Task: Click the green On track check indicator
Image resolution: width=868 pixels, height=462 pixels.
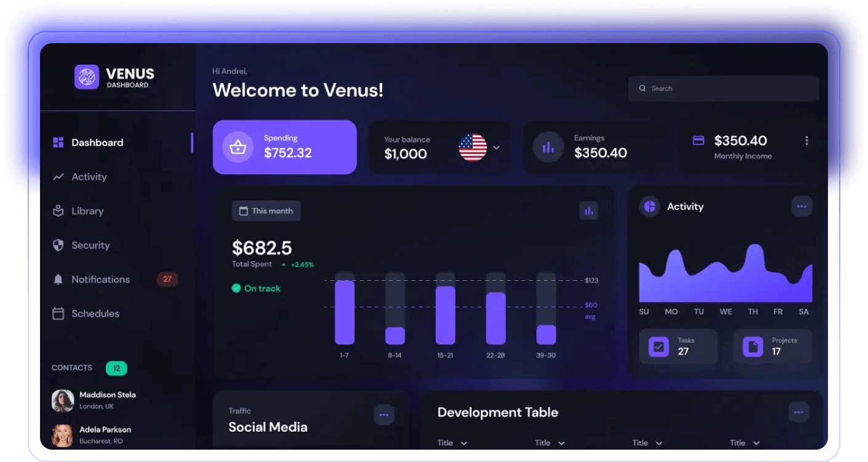Action: pyautogui.click(x=236, y=288)
